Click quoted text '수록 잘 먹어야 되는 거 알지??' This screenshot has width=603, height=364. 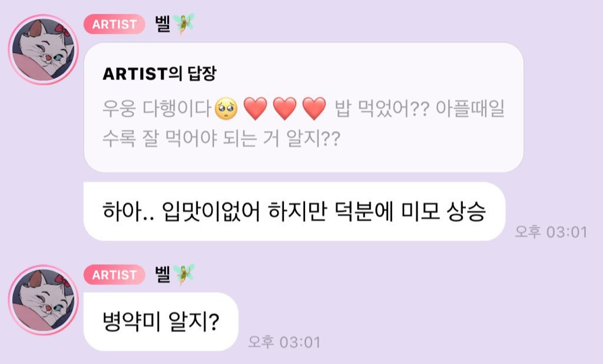[221, 138]
